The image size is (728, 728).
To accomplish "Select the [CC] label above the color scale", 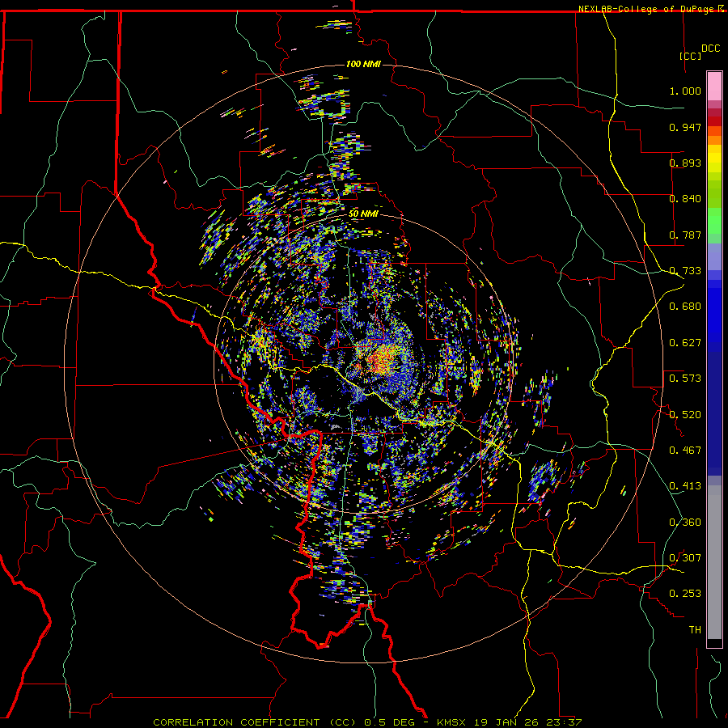I will pyautogui.click(x=690, y=56).
